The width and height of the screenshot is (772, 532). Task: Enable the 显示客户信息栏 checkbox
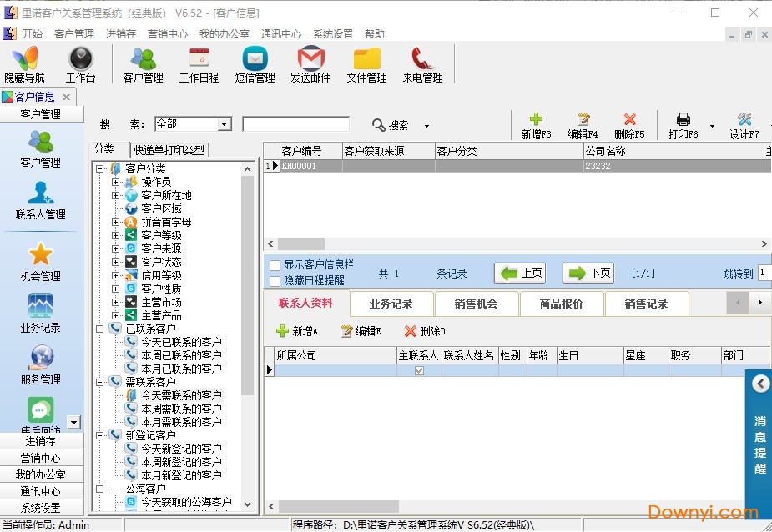[x=274, y=263]
